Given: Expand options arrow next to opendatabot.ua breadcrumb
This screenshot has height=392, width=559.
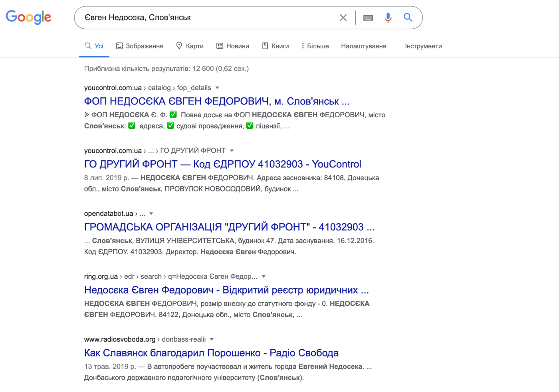Looking at the screenshot, I should (151, 214).
